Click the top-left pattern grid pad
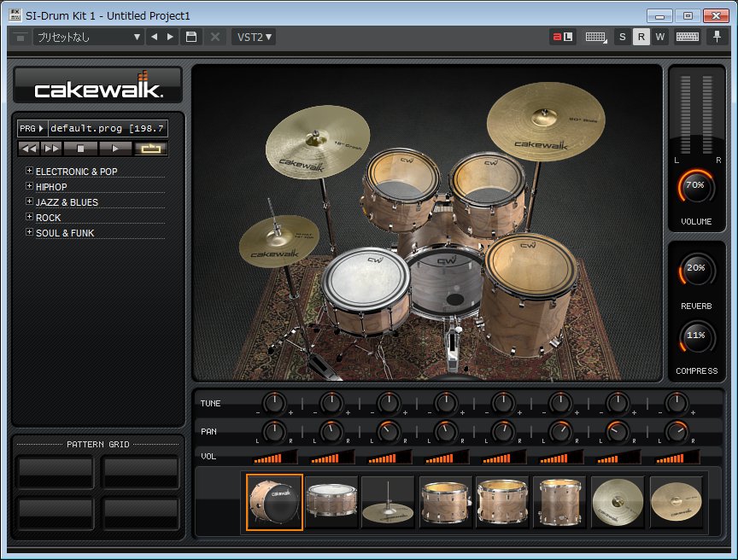 click(56, 473)
